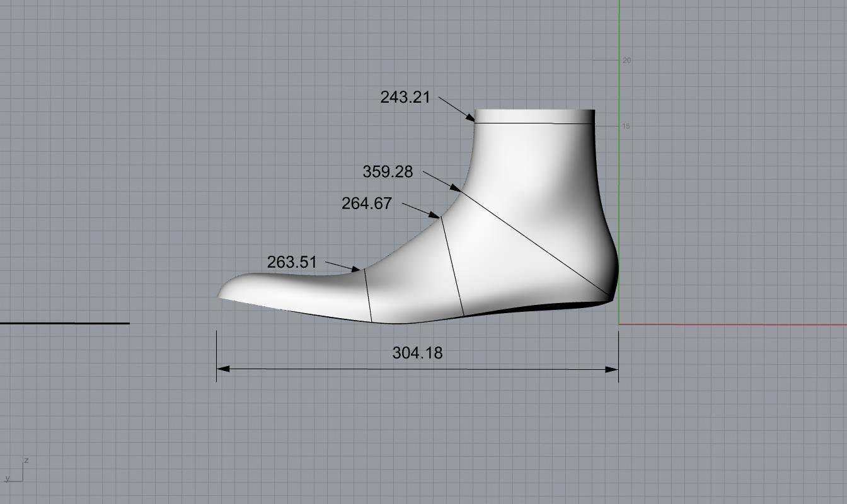Image resolution: width=847 pixels, height=504 pixels.
Task: Select the 359.28 dimension label
Action: [388, 171]
